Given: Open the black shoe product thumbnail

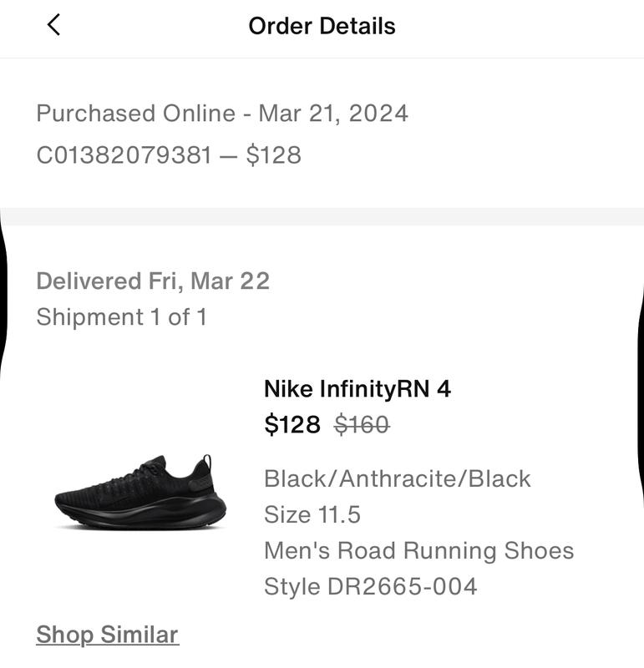Looking at the screenshot, I should [x=140, y=493].
